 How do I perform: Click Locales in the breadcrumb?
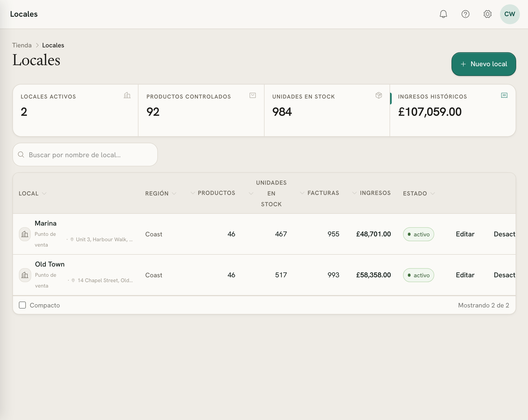click(x=53, y=45)
